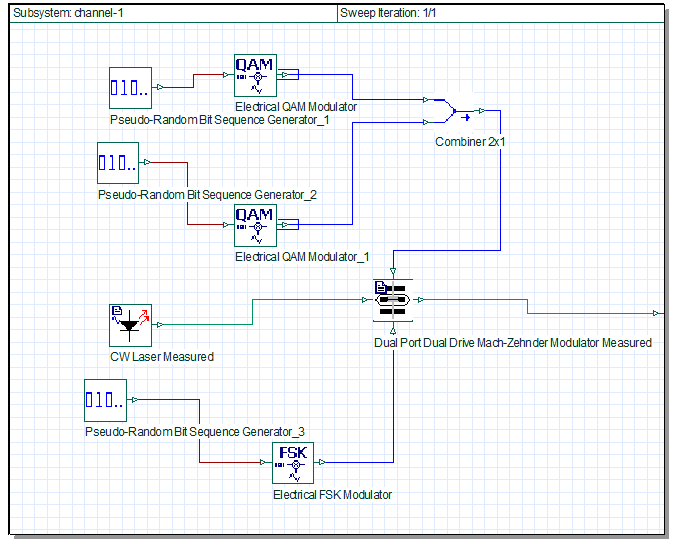Click the subsystem output port at right edge
Viewport: 674px width, 542px height.
(656, 313)
